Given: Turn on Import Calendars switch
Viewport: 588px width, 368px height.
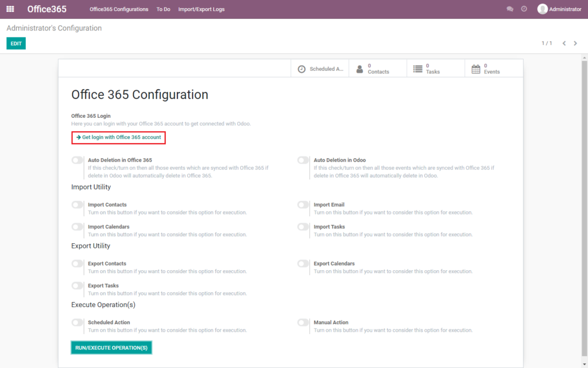Looking at the screenshot, I should click(x=78, y=227).
